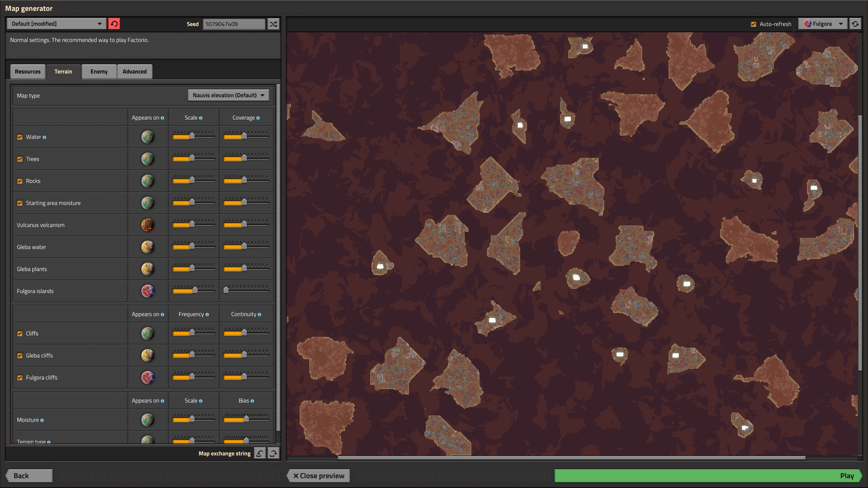This screenshot has height=488, width=868.
Task: Click the terrain settings vertical scrollbar
Action: [278, 258]
